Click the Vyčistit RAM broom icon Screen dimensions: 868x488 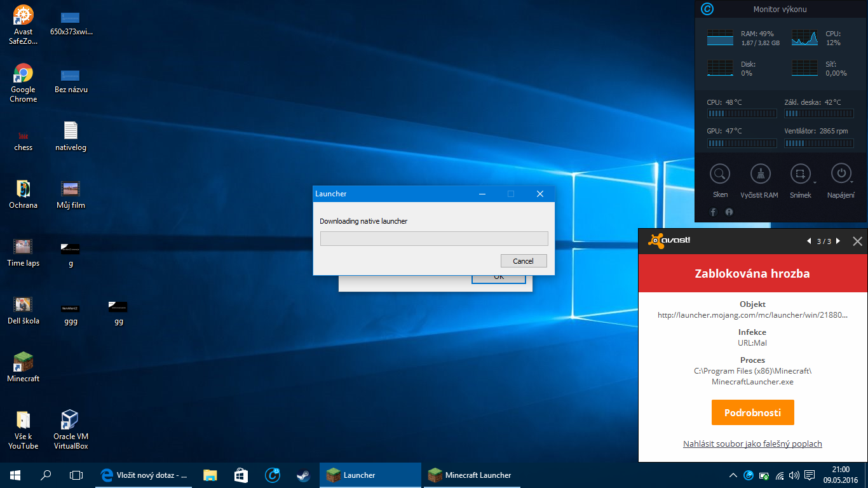point(759,173)
